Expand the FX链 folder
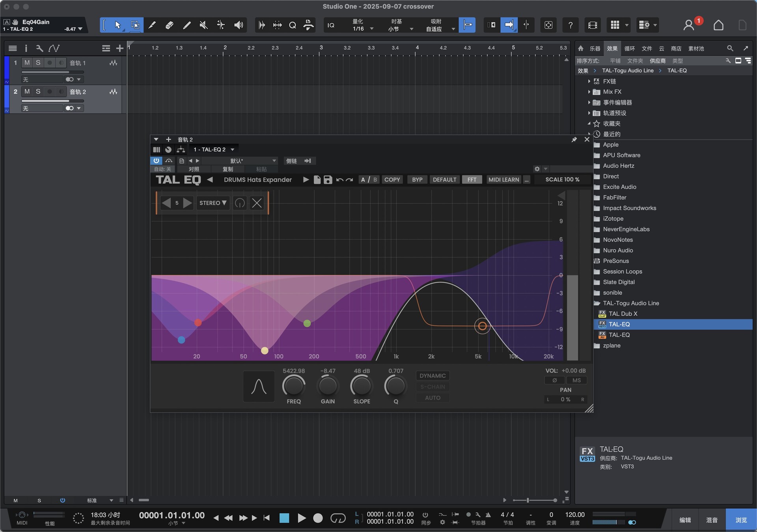Screen dimensions: 757x532 pos(589,81)
